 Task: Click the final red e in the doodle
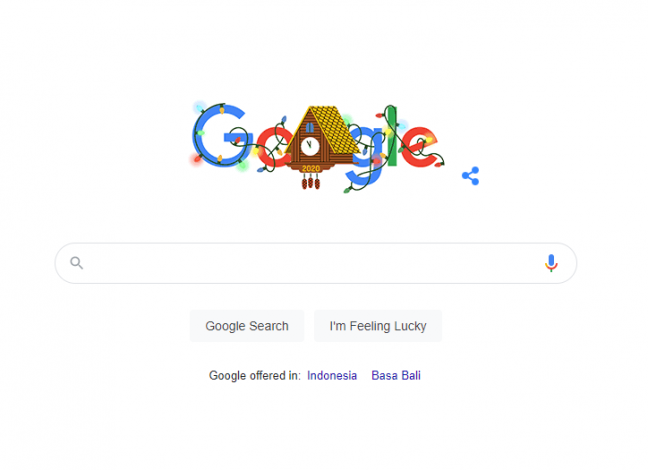coord(419,146)
